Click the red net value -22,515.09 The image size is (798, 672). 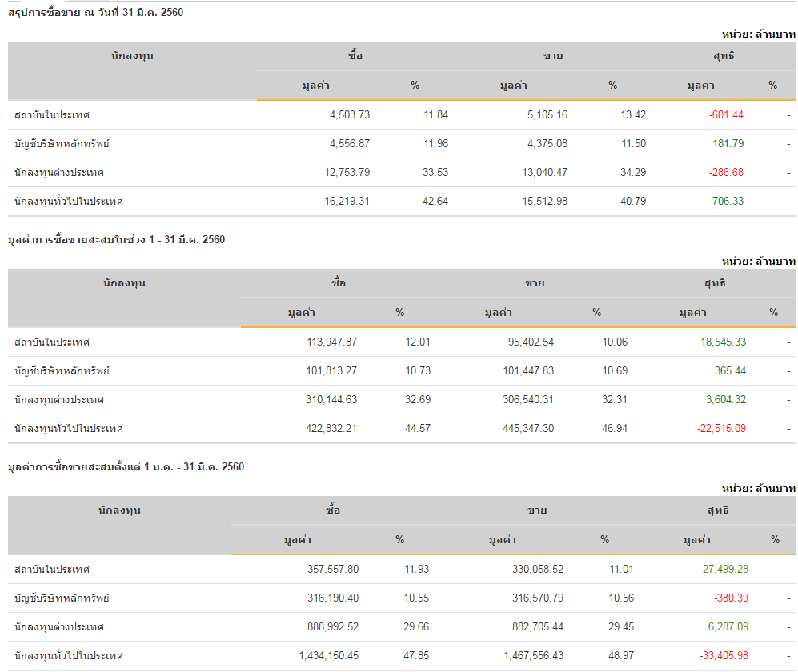pos(721,428)
